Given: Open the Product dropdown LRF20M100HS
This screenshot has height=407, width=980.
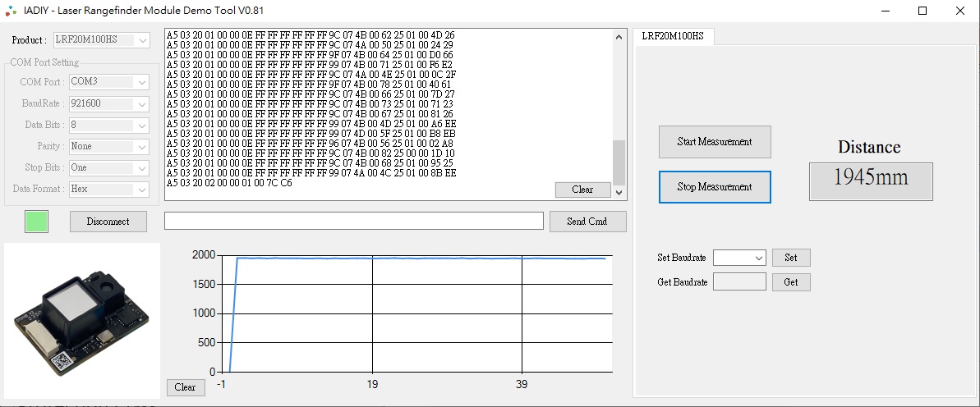Looking at the screenshot, I should point(102,40).
